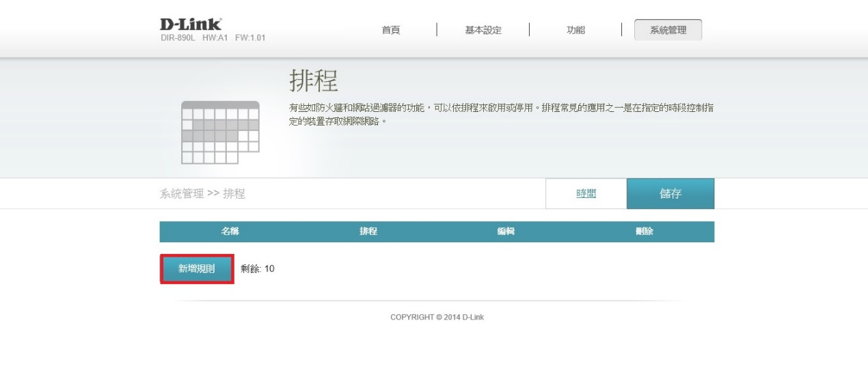Click the FW:1.01 firmware version text

click(250, 38)
